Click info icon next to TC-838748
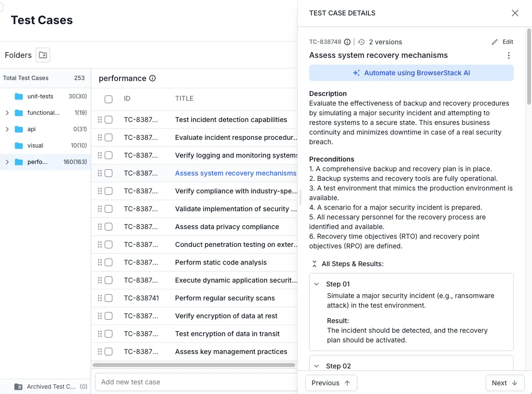The height and width of the screenshot is (394, 532). (347, 42)
